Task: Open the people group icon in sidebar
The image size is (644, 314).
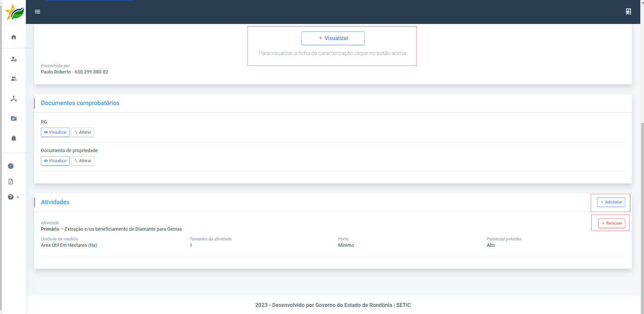Action: (x=14, y=79)
